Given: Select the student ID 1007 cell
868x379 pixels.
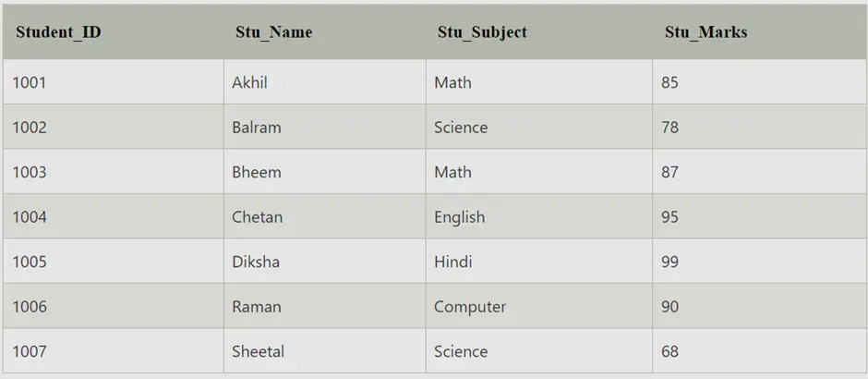Looking at the screenshot, I should (113, 351).
